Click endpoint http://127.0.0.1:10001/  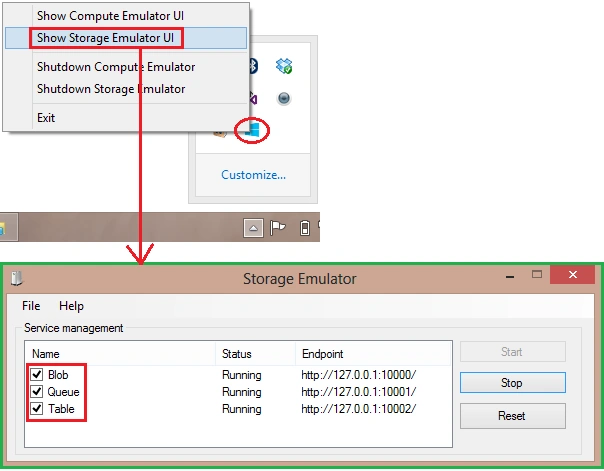click(359, 392)
